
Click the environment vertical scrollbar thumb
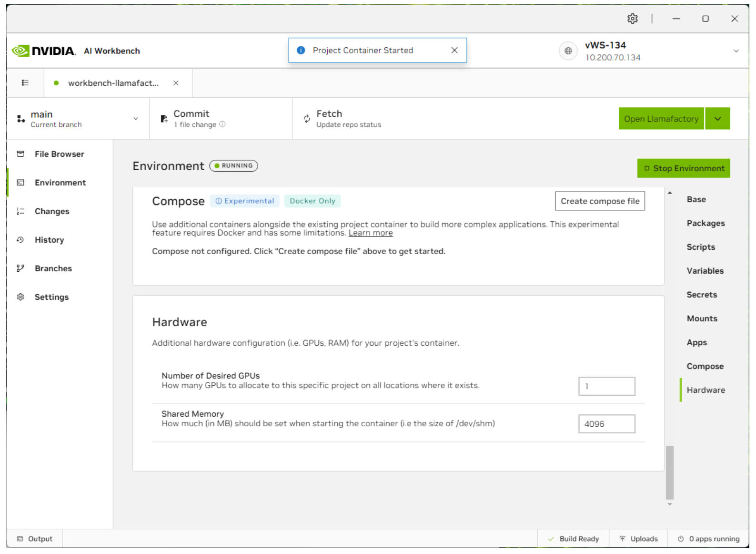(x=669, y=472)
